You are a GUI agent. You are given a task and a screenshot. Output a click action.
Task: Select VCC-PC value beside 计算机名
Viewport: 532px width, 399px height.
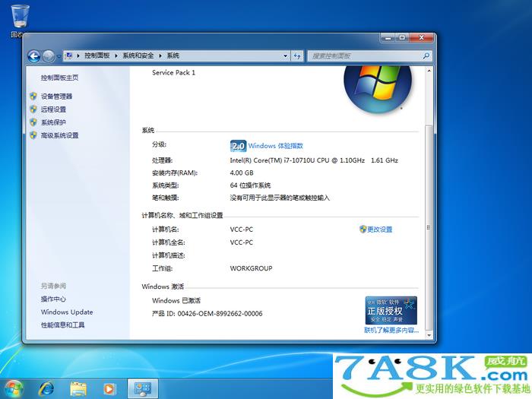[x=241, y=230]
